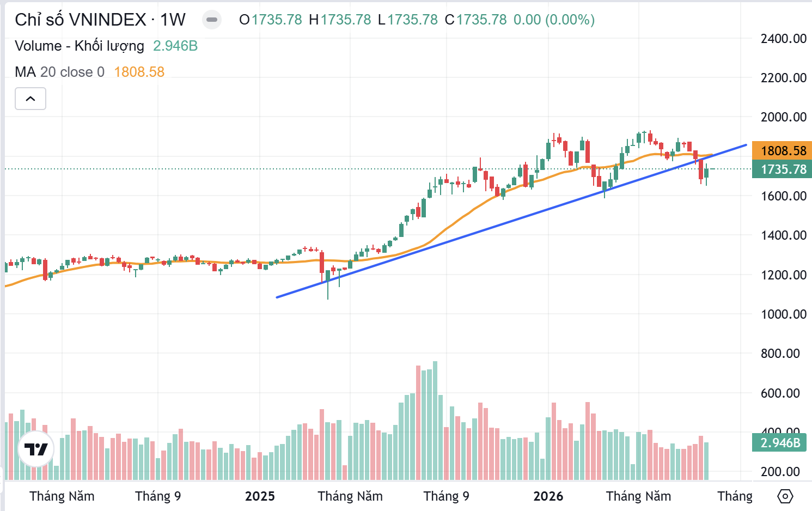Viewport: 812px width, 511px height.
Task: Click the Tháng Năm time label following 2026
Action: [638, 496]
